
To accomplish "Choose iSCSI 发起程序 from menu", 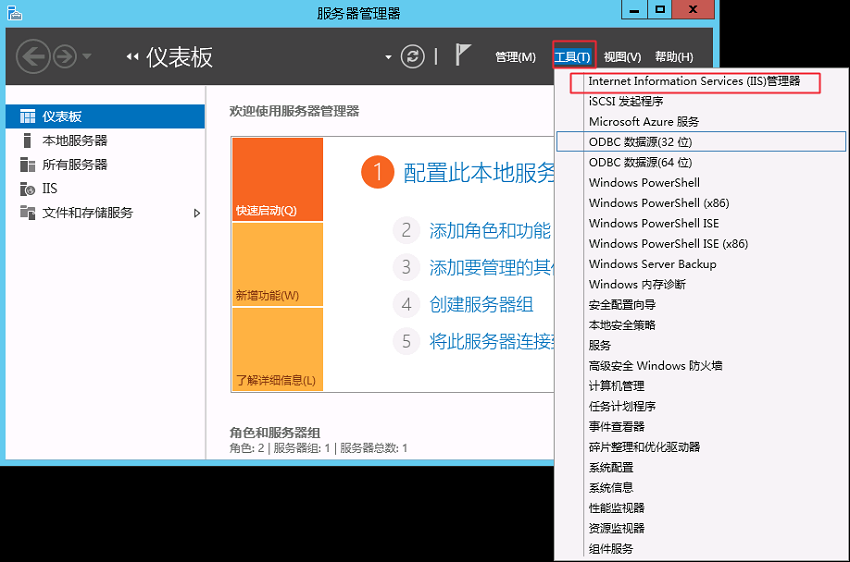I will click(x=626, y=101).
